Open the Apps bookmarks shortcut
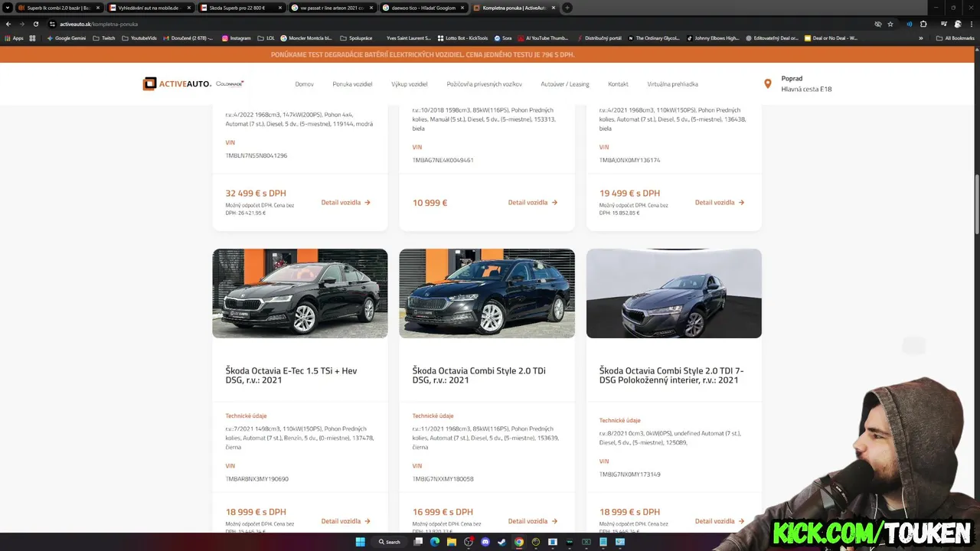Viewport: 980px width, 551px height. click(x=15, y=37)
